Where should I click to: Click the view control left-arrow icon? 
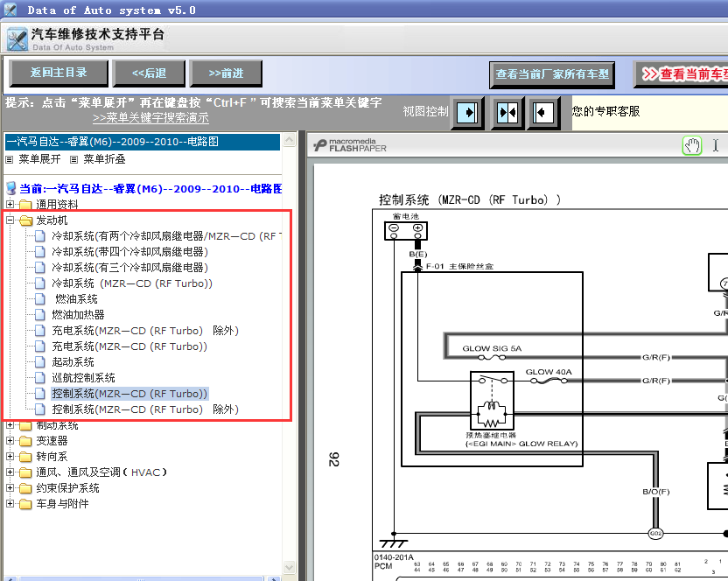543,112
